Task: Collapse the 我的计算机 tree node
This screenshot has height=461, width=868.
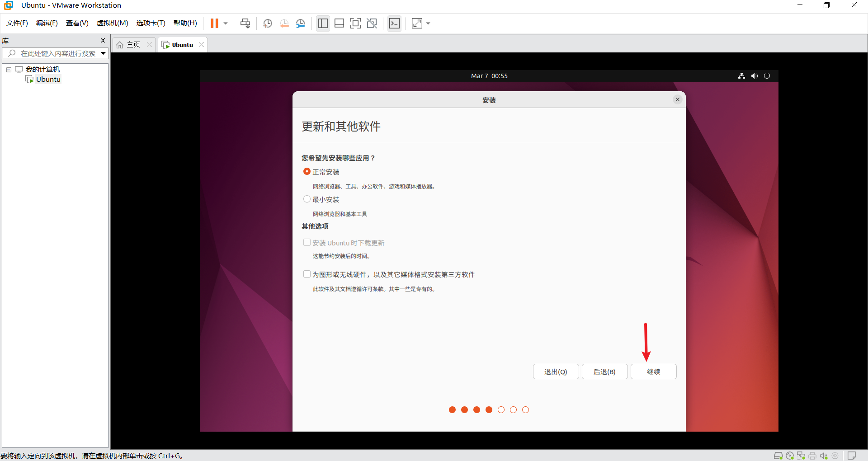Action: click(9, 70)
